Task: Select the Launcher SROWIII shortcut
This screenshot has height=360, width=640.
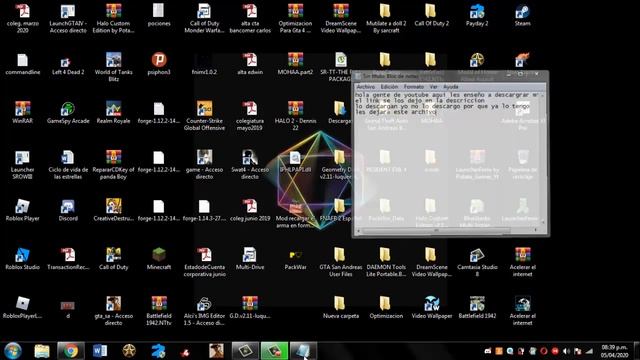Action: [x=22, y=164]
